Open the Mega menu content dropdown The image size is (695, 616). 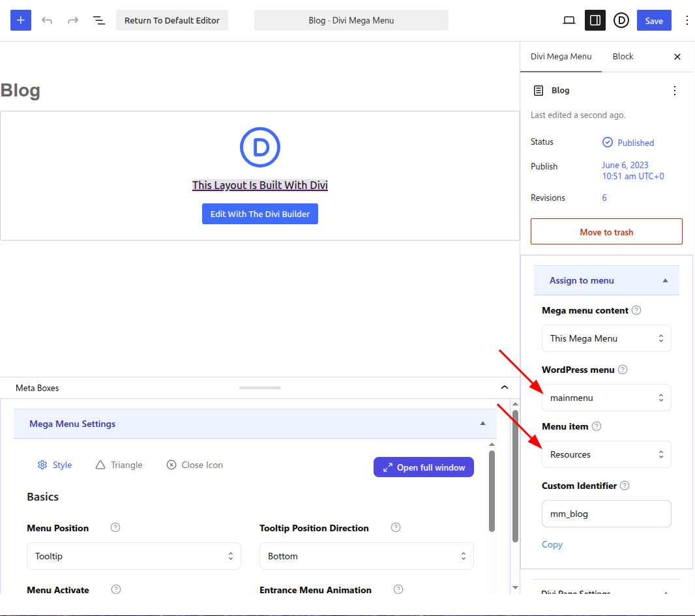(606, 338)
